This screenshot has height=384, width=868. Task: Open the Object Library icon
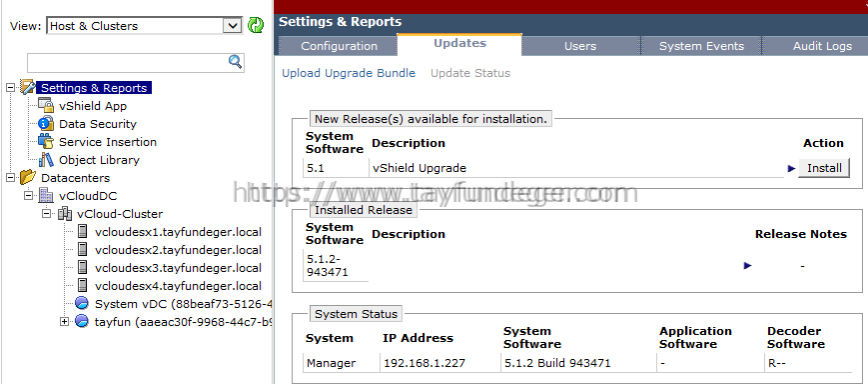point(45,160)
